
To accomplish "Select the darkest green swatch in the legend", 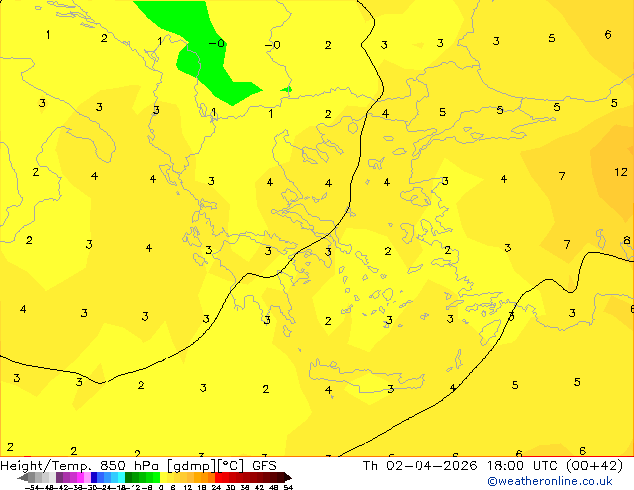I will click(x=128, y=477).
